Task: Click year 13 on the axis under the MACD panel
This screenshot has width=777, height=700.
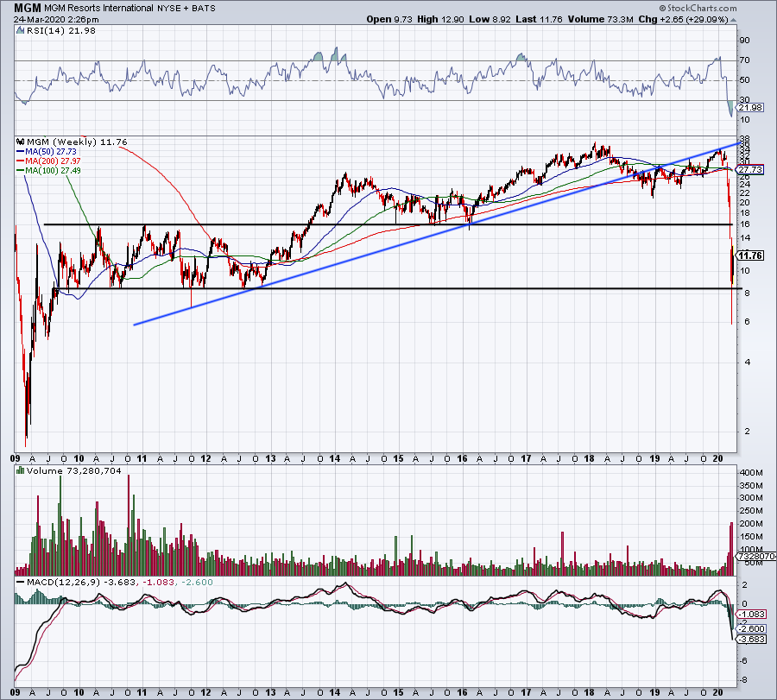Action: click(x=270, y=692)
